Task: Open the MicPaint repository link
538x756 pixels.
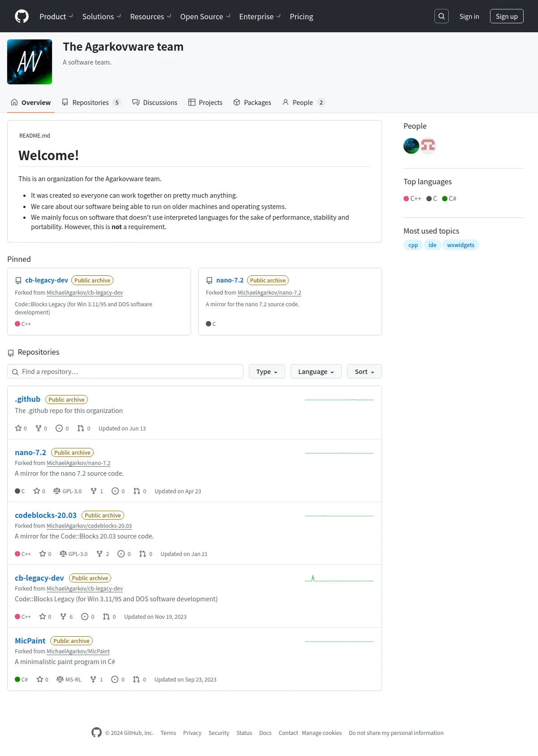Action: (x=30, y=641)
